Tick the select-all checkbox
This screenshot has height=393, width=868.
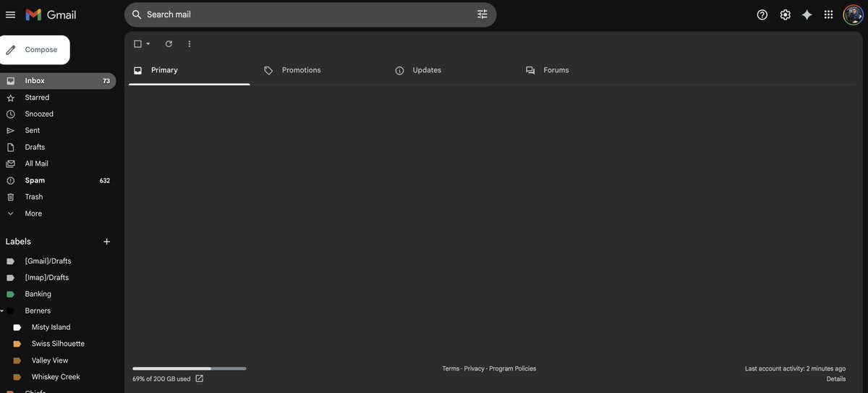pyautogui.click(x=137, y=44)
